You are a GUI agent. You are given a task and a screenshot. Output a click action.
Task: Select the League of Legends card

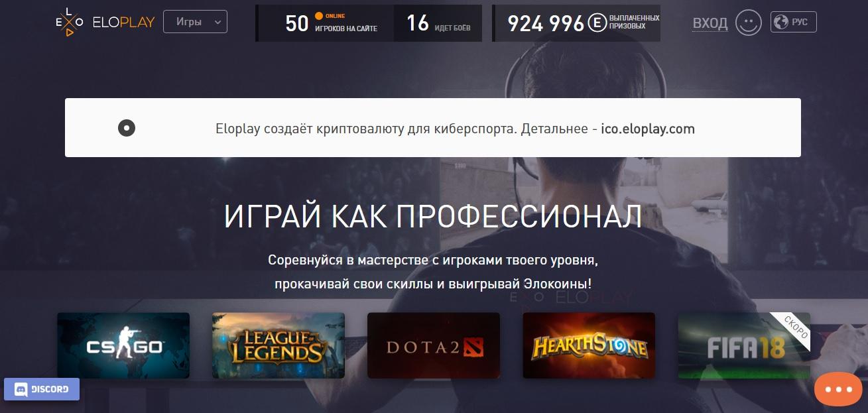coord(279,345)
